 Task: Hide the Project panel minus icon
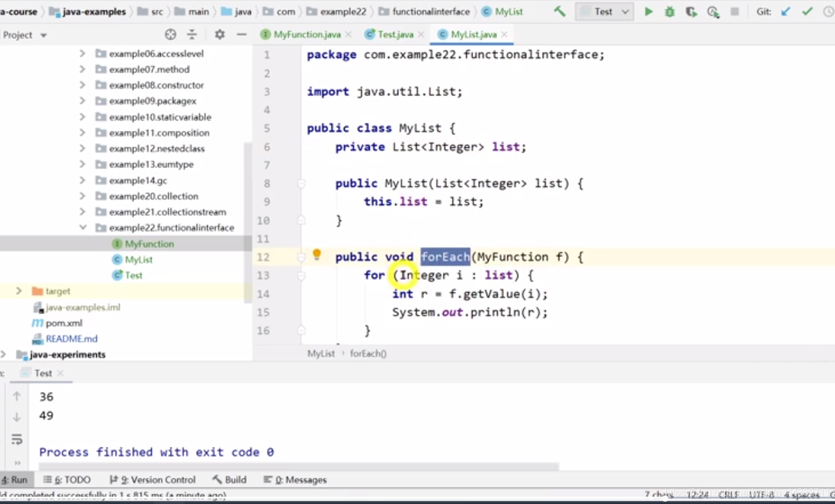click(x=241, y=35)
